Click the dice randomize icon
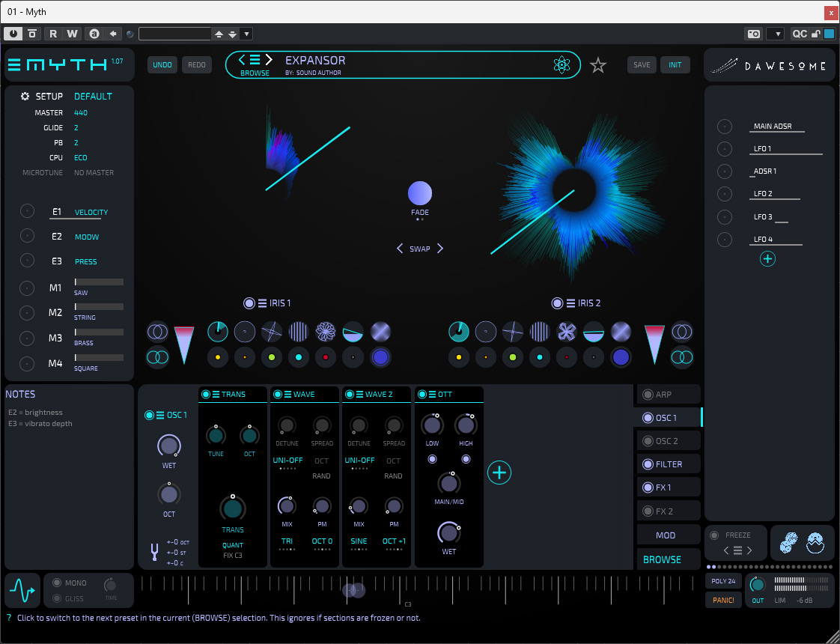 click(789, 543)
